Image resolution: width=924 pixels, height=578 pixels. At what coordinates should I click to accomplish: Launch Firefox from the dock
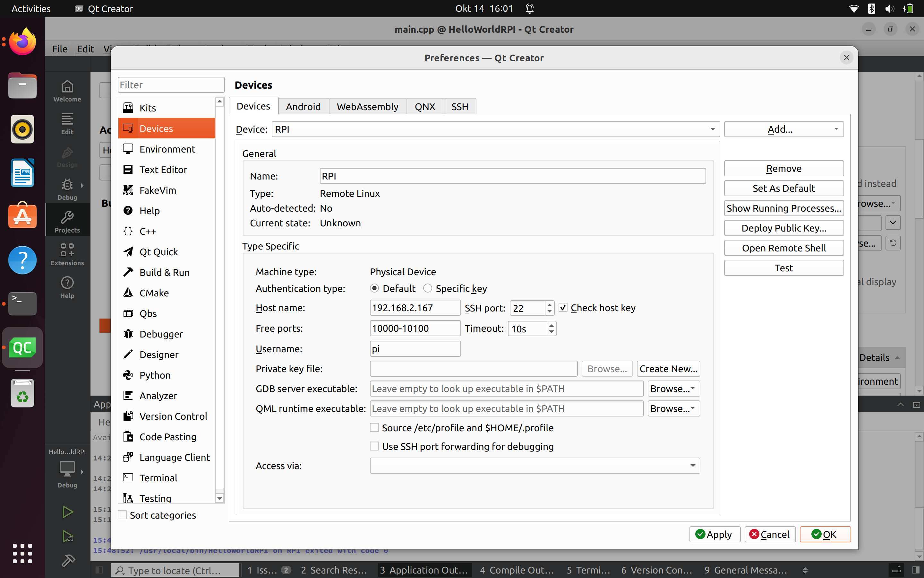[x=22, y=42]
